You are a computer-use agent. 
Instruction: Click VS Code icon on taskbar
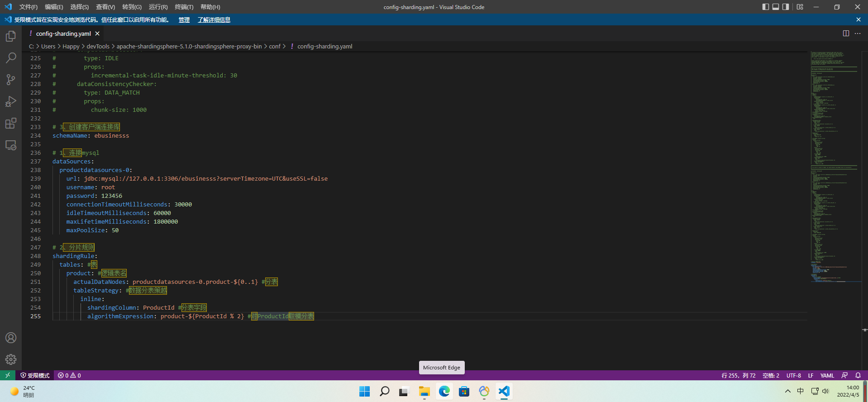pyautogui.click(x=504, y=392)
